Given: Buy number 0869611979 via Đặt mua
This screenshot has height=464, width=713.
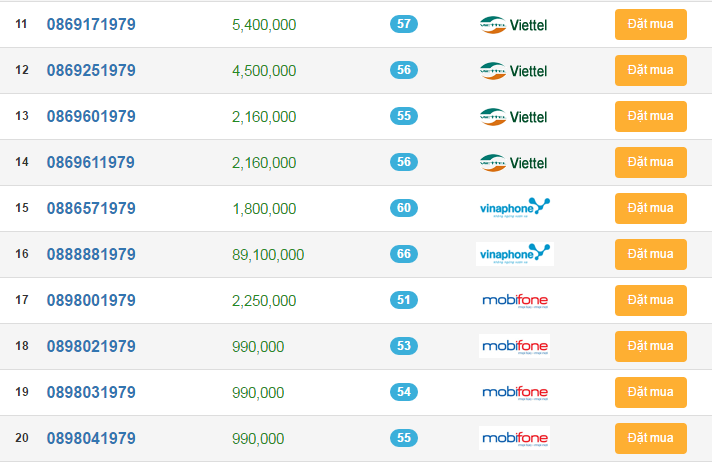Looking at the screenshot, I should [x=650, y=162].
